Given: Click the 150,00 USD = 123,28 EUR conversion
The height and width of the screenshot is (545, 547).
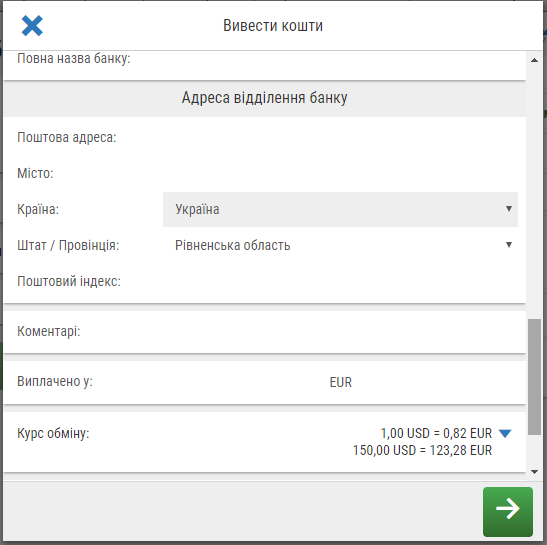Looking at the screenshot, I should pos(422,450).
